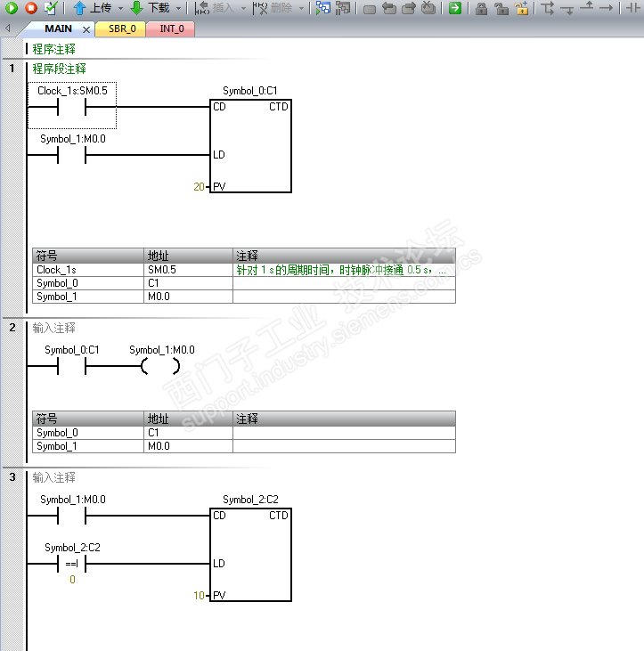Click the closed padlock protection icon
Screen dimensions: 644x651
point(481,9)
